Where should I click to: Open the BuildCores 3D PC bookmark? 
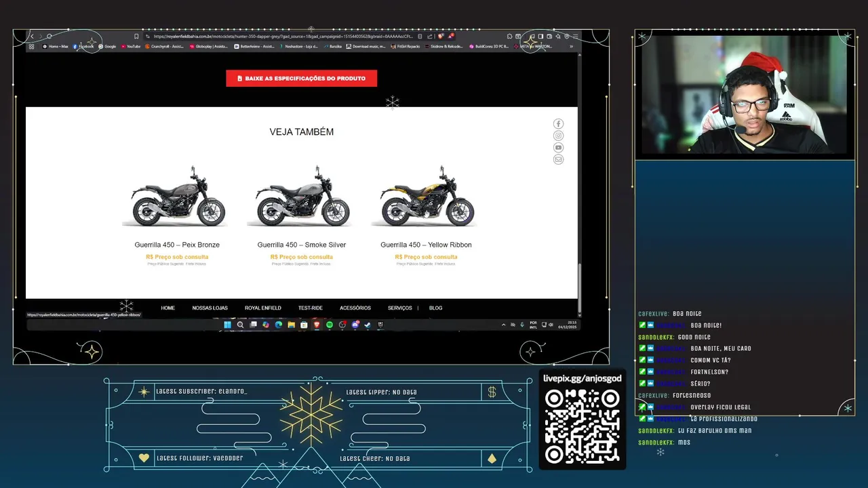488,46
